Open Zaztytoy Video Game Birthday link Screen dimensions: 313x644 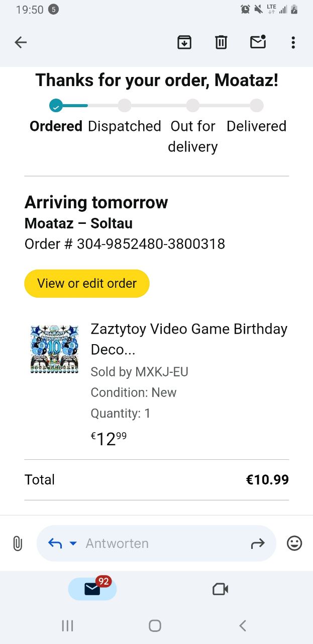point(189,339)
